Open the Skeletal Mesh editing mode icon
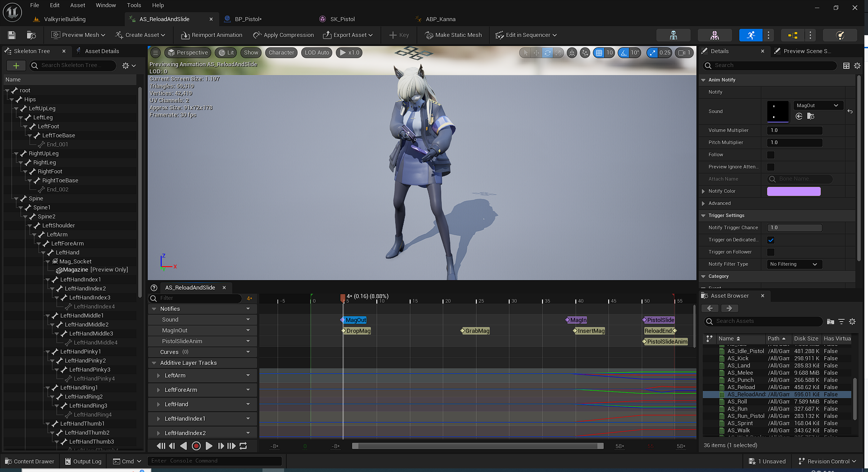The image size is (868, 472). click(714, 35)
